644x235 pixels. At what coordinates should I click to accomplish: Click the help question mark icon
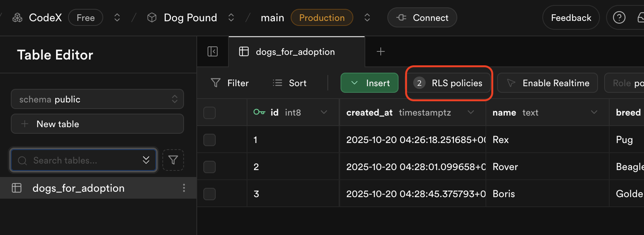pos(619,17)
